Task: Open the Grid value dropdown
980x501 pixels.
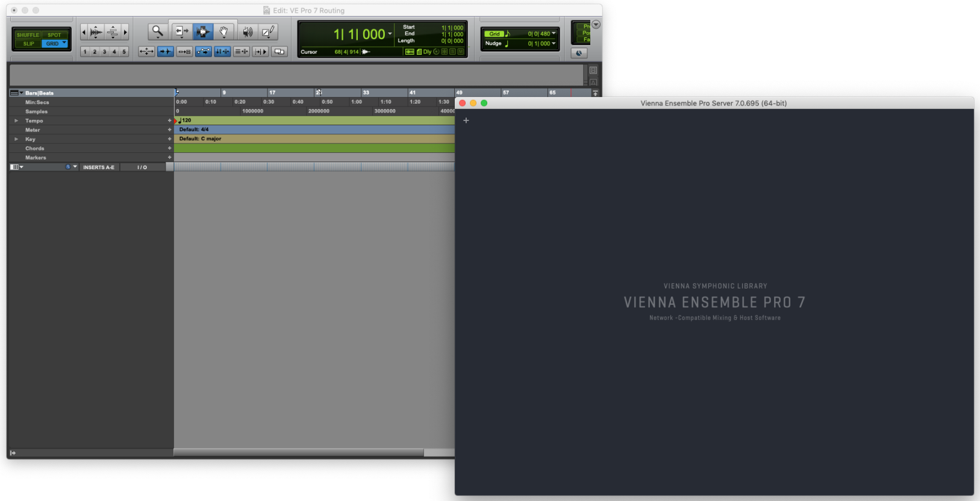Action: pyautogui.click(x=554, y=34)
